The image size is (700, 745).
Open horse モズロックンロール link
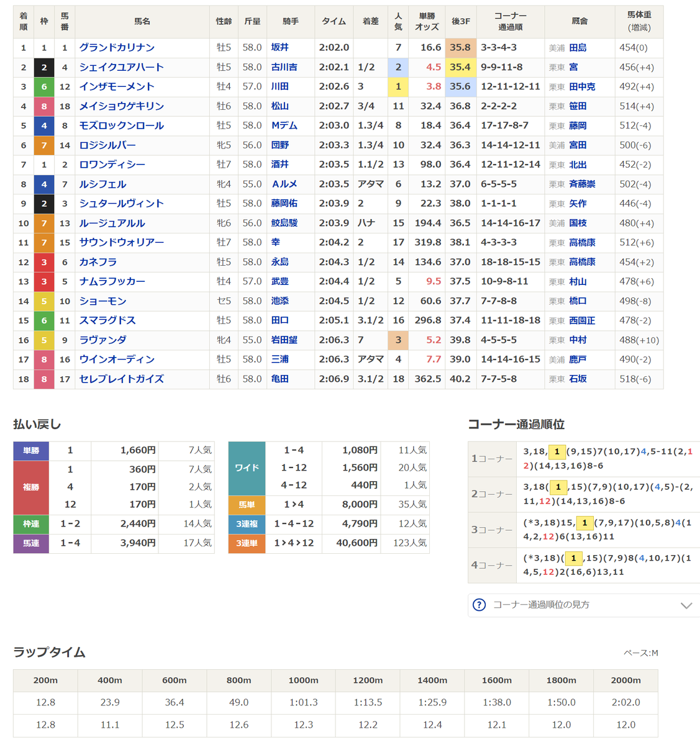122,125
